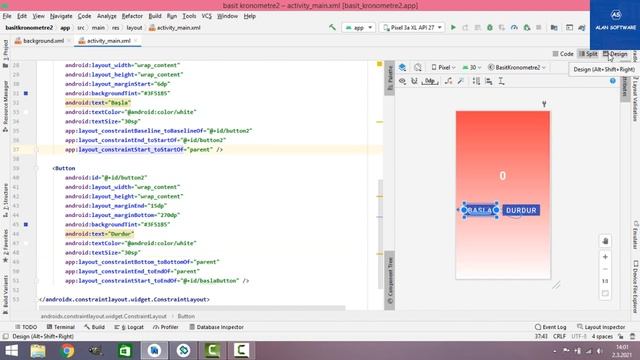Click the white color swatch on line 33
The height and width of the screenshot is (360, 640).
26,112
